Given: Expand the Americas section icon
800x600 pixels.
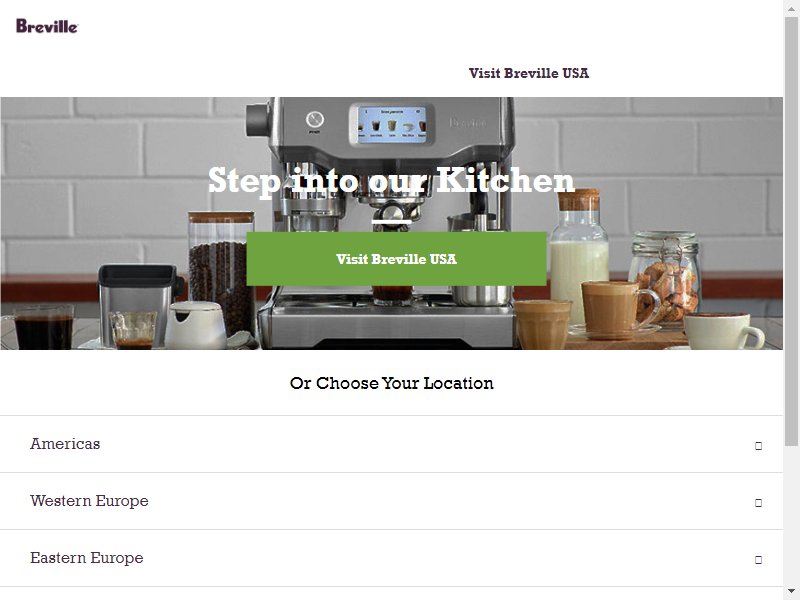Looking at the screenshot, I should 758,446.
